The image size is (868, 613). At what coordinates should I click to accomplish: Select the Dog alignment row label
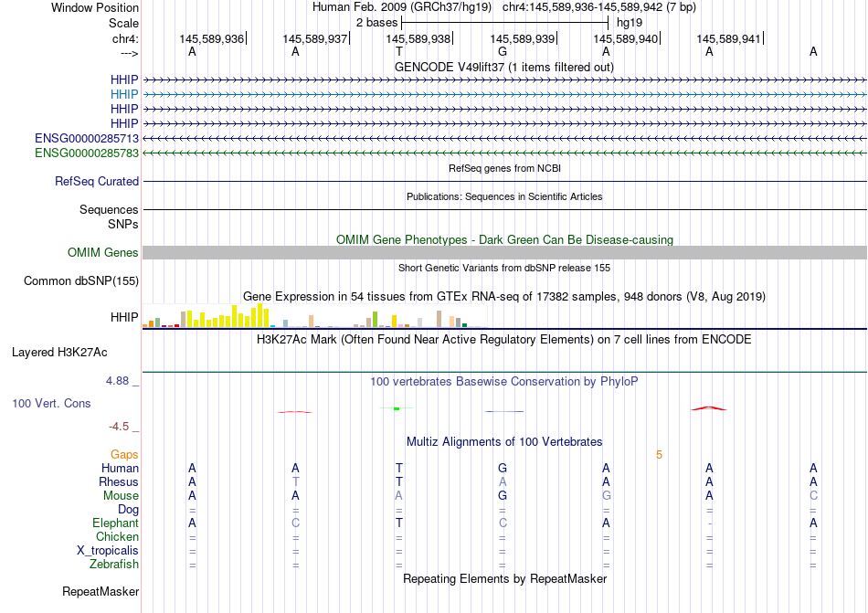click(129, 510)
